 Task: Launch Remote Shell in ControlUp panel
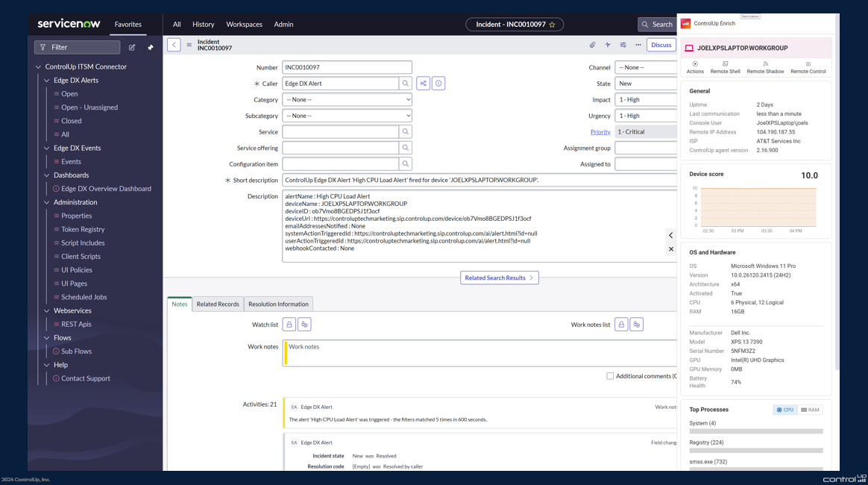tap(725, 67)
